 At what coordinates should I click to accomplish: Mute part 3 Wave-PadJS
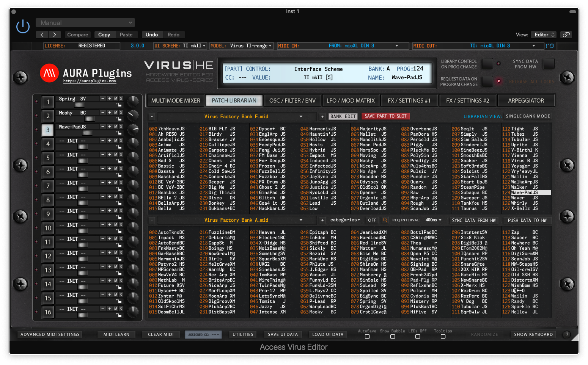click(x=116, y=127)
